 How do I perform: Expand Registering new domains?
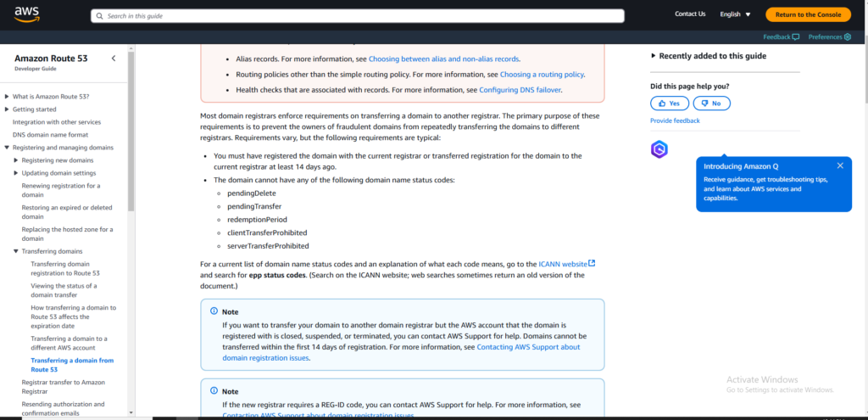click(x=16, y=160)
